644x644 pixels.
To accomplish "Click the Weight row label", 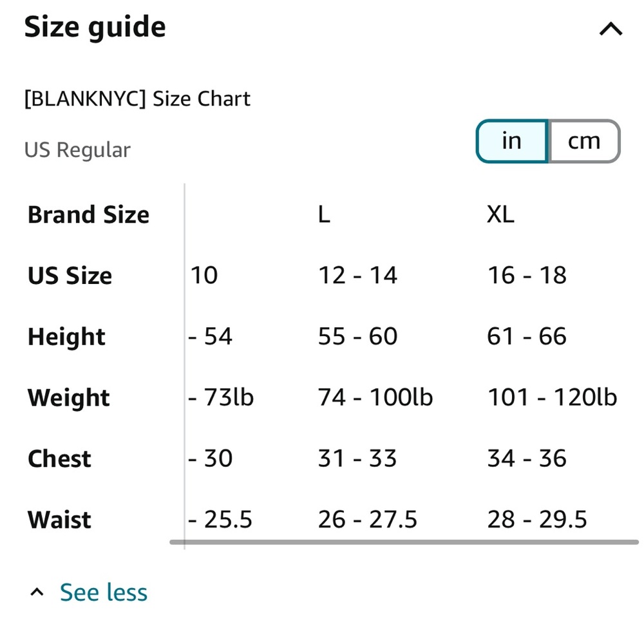I will 68,398.
